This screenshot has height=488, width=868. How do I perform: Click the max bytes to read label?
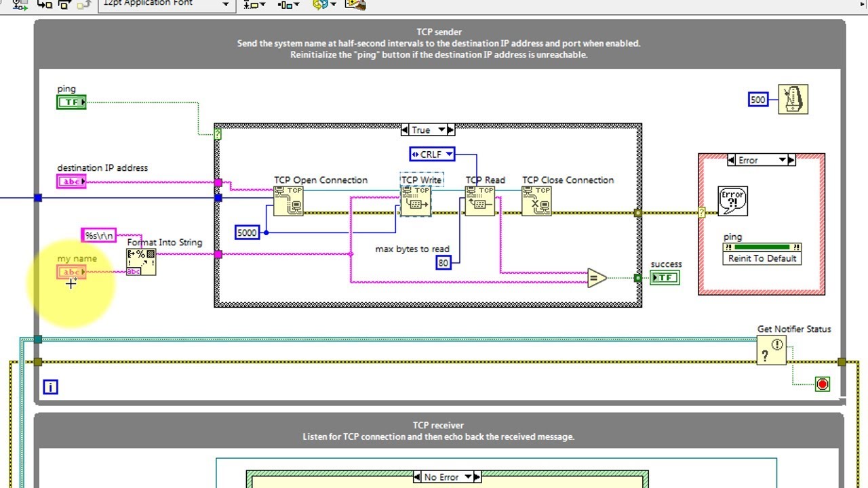pos(412,249)
